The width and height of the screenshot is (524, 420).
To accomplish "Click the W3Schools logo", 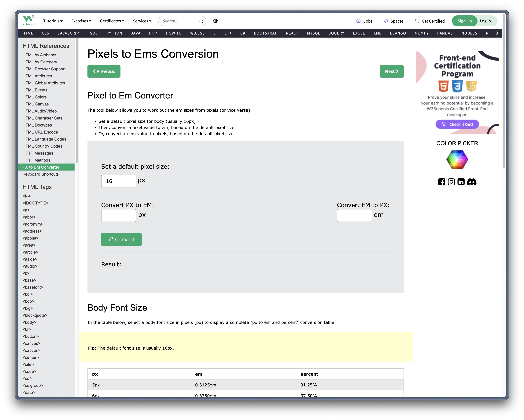I will coord(28,21).
